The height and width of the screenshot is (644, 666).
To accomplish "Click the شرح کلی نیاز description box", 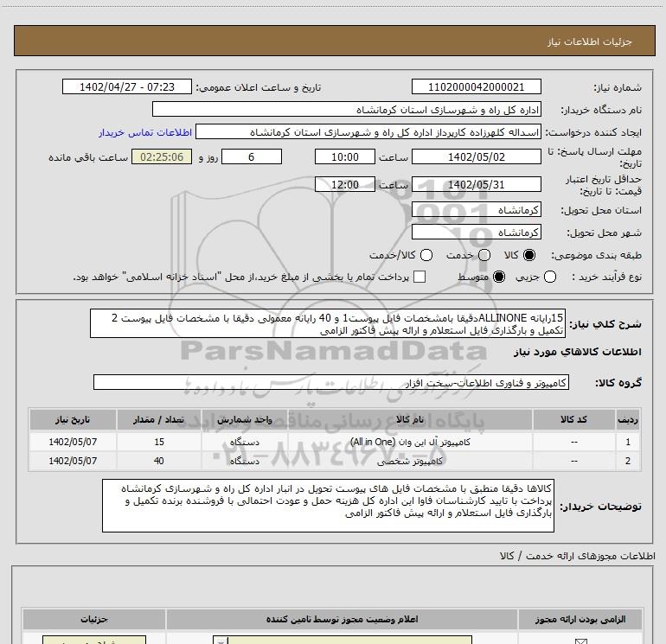I will 328,323.
